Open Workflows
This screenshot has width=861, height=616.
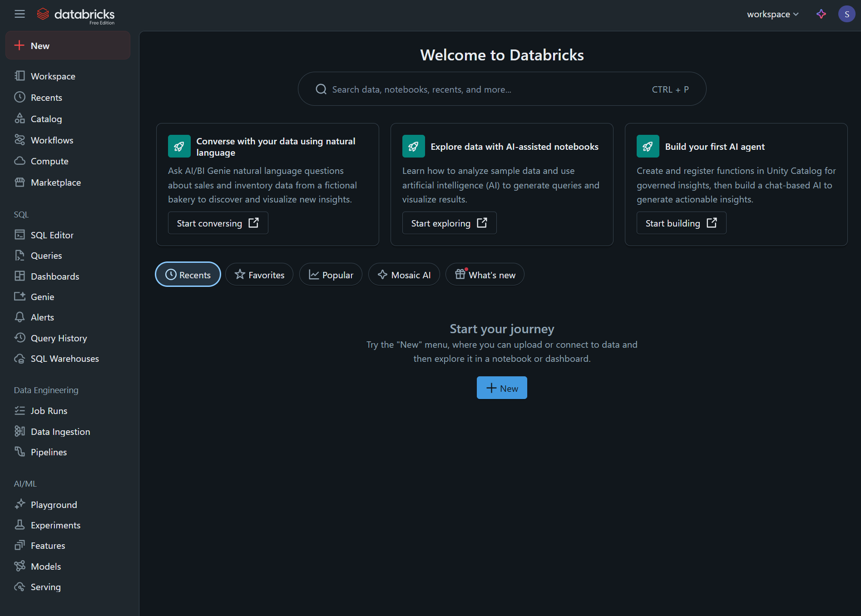tap(68, 140)
